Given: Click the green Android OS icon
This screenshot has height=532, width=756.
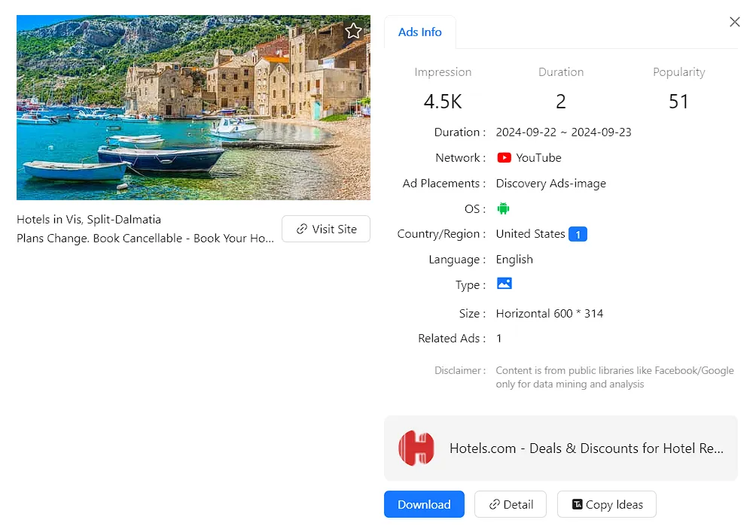Looking at the screenshot, I should tap(504, 208).
